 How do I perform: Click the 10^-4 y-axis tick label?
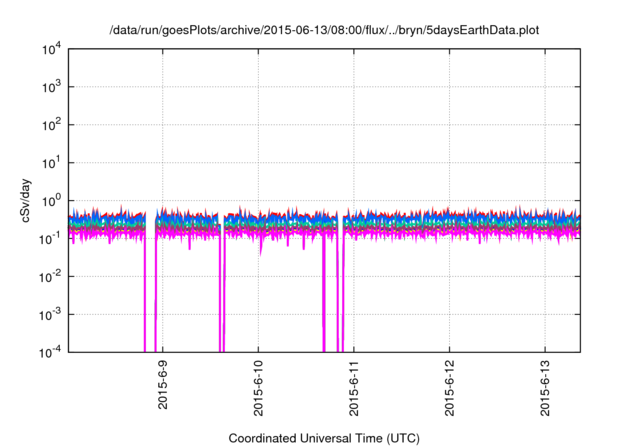coord(51,352)
